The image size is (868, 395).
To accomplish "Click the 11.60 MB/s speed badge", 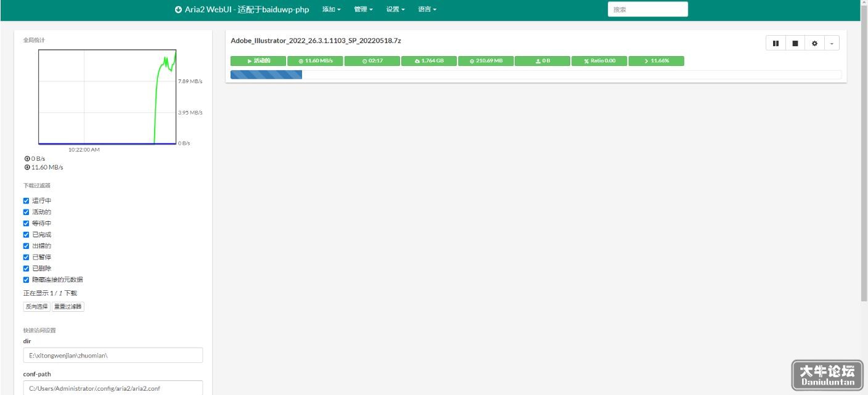I will tap(316, 61).
